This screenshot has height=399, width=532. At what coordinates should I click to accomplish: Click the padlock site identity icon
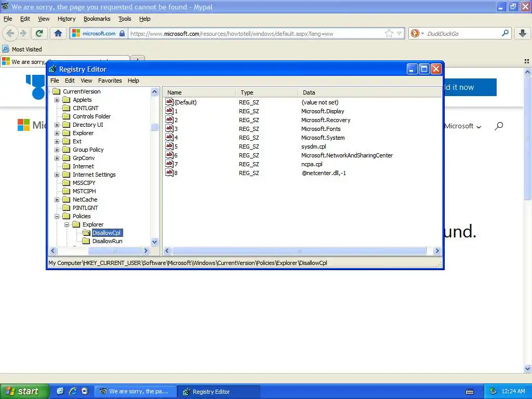point(122,33)
